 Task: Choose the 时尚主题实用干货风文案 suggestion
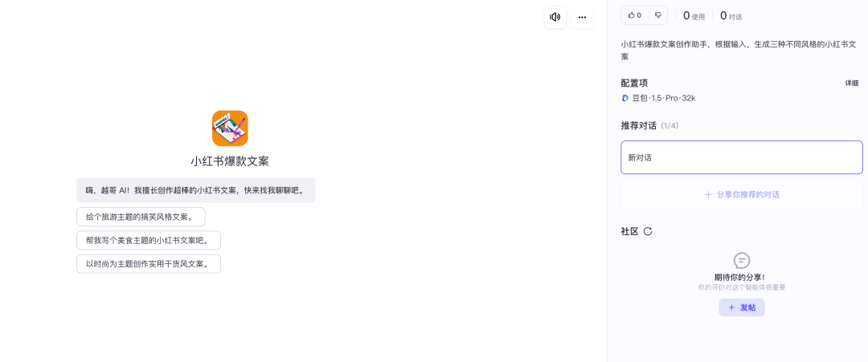point(148,264)
